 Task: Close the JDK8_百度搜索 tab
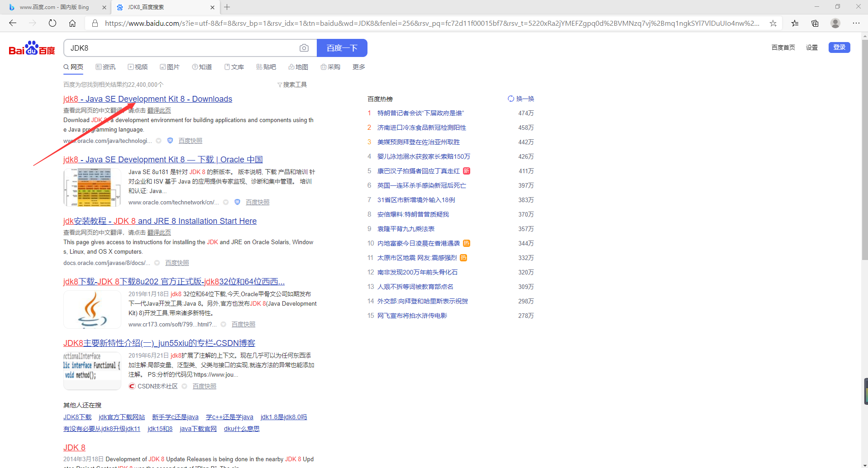pos(212,7)
